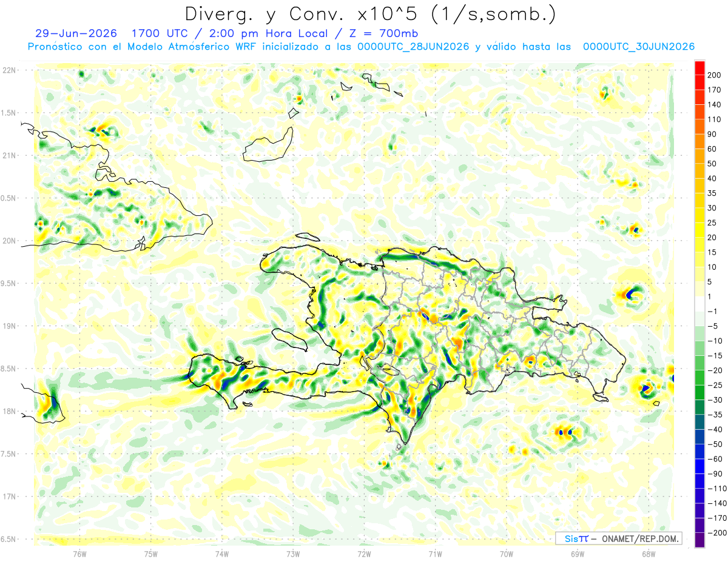The image size is (728, 562).
Task: Click the -40 colorbar label
Action: point(715,429)
